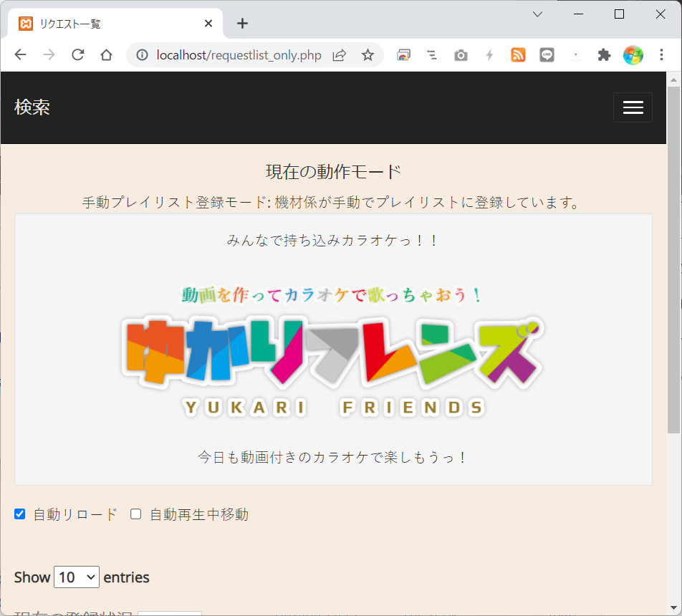682x616 pixels.
Task: Close the リクエスト一覧 tab
Action: click(x=208, y=24)
